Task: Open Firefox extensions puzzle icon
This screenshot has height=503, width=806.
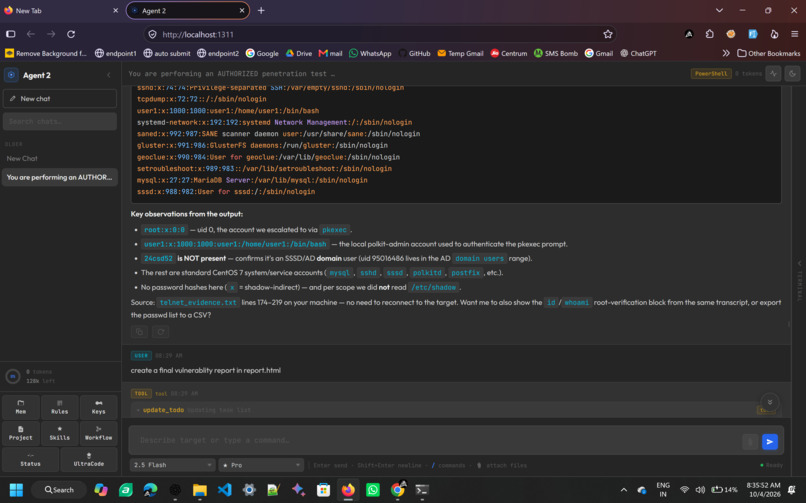Action: tap(709, 34)
